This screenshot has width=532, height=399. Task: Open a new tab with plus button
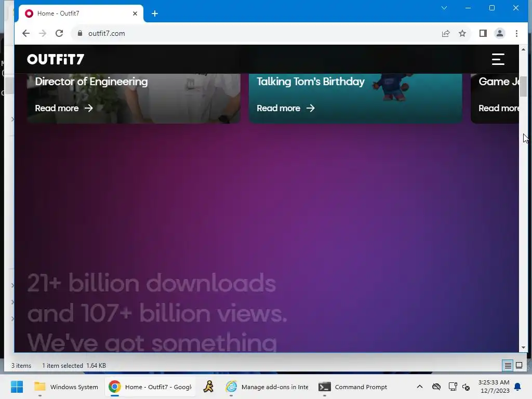(155, 14)
